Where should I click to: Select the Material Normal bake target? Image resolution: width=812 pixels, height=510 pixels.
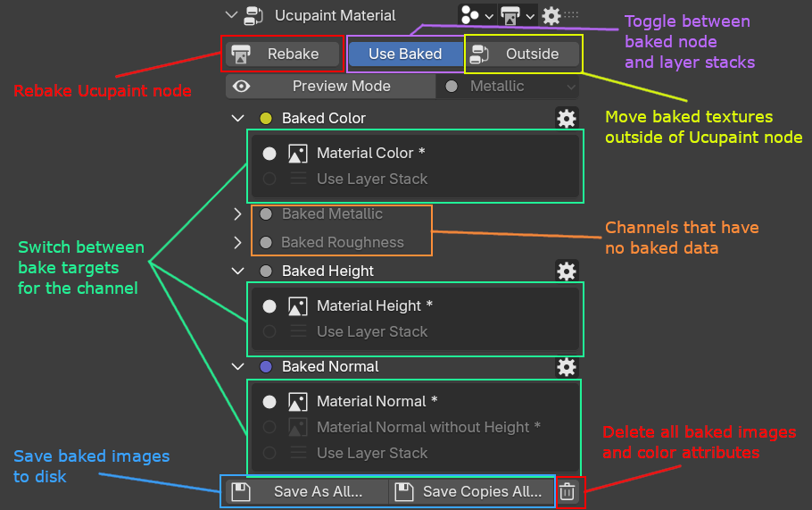[269, 402]
